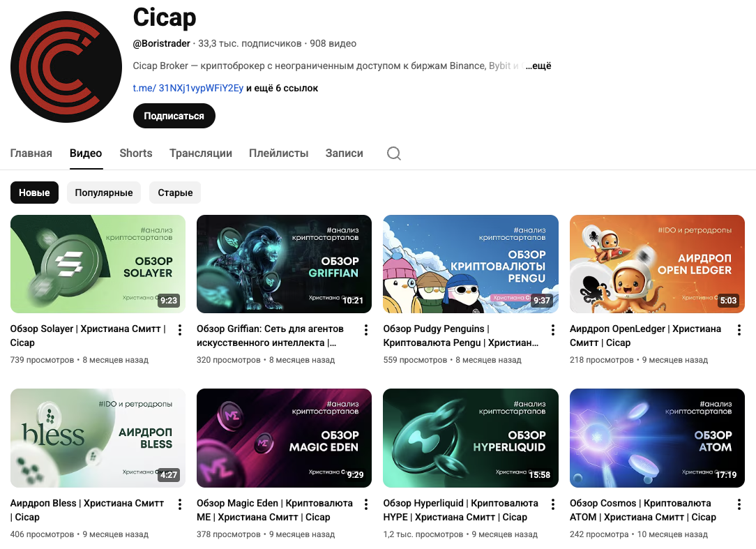Click the Подписаться button
This screenshot has width=756, height=549.
point(174,116)
